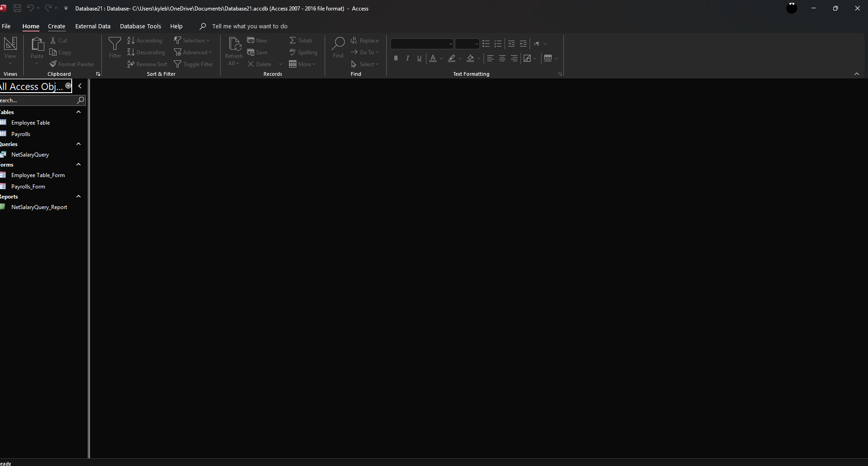
Task: Open the font name combo box
Action: [422, 44]
